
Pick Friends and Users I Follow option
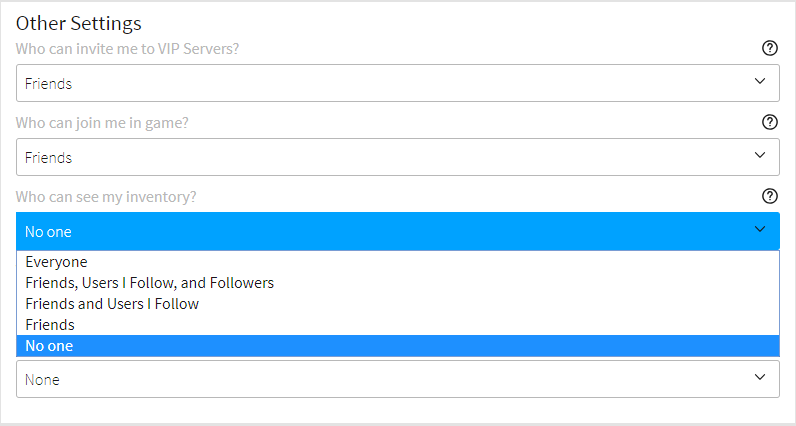click(x=112, y=304)
